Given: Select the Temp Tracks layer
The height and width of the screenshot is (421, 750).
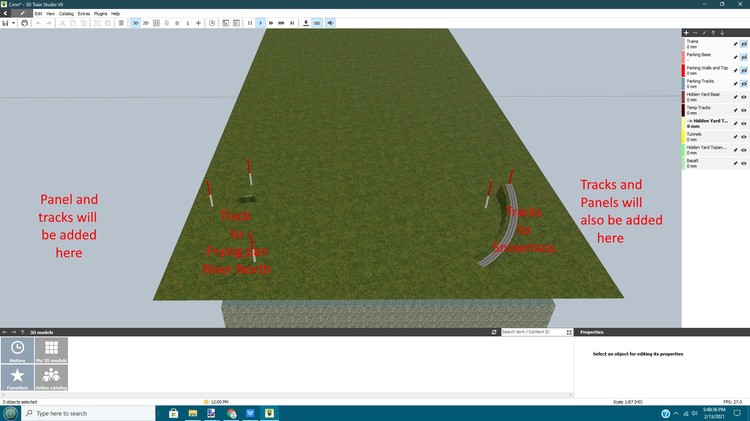Looking at the screenshot, I should (707, 111).
